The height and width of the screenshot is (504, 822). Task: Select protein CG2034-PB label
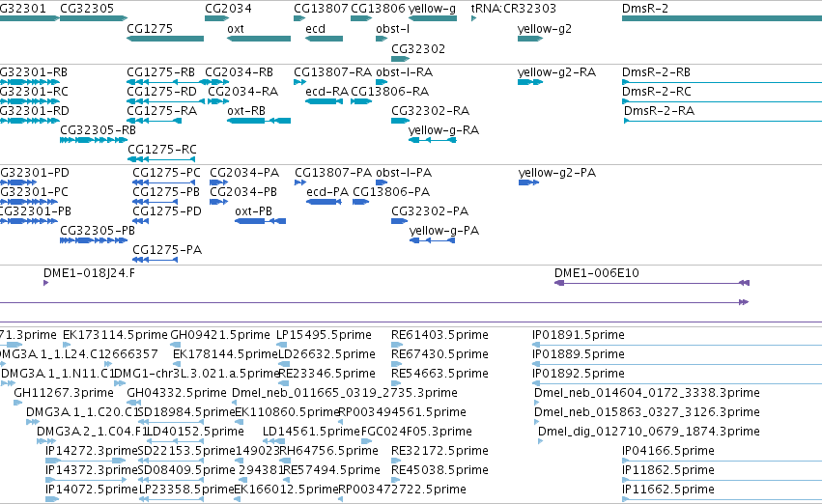[243, 192]
